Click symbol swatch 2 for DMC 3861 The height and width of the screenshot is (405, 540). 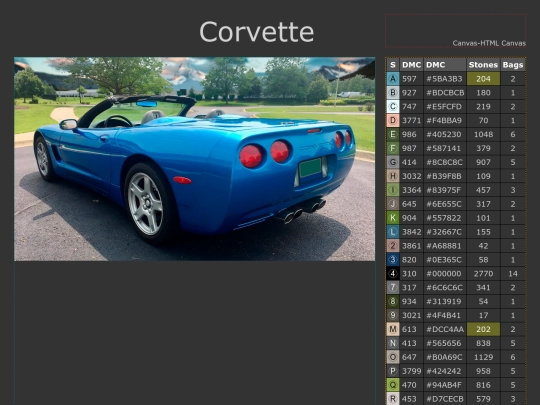(393, 246)
